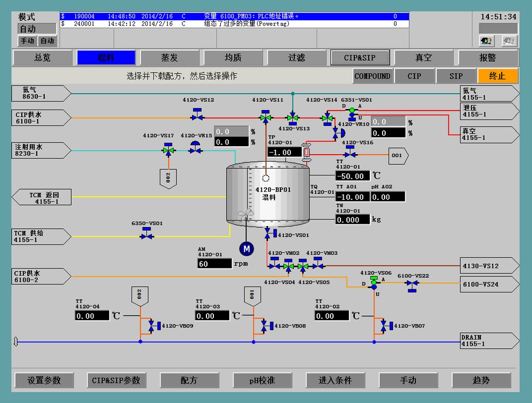Click valve 4120-VS12 icon

pyautogui.click(x=197, y=114)
